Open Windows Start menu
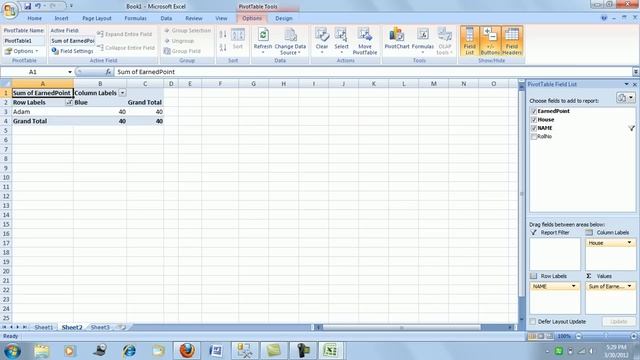 pyautogui.click(x=12, y=351)
